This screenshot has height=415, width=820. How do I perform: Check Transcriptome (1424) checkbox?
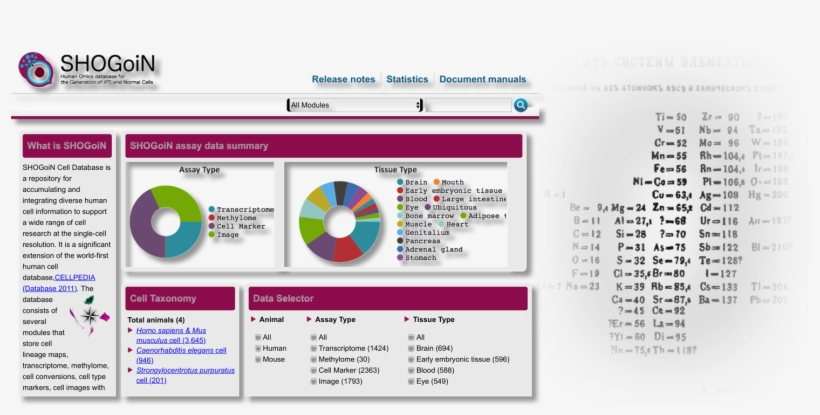coord(314,349)
